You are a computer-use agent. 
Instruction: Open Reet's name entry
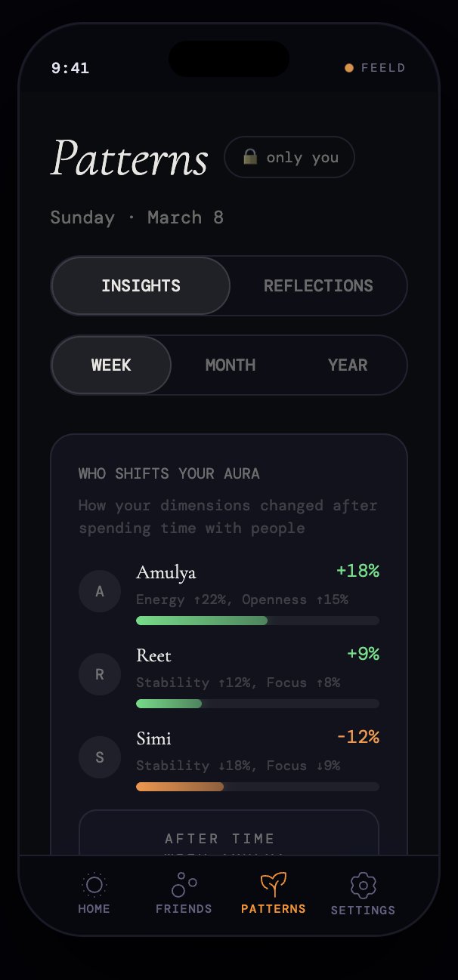click(153, 655)
